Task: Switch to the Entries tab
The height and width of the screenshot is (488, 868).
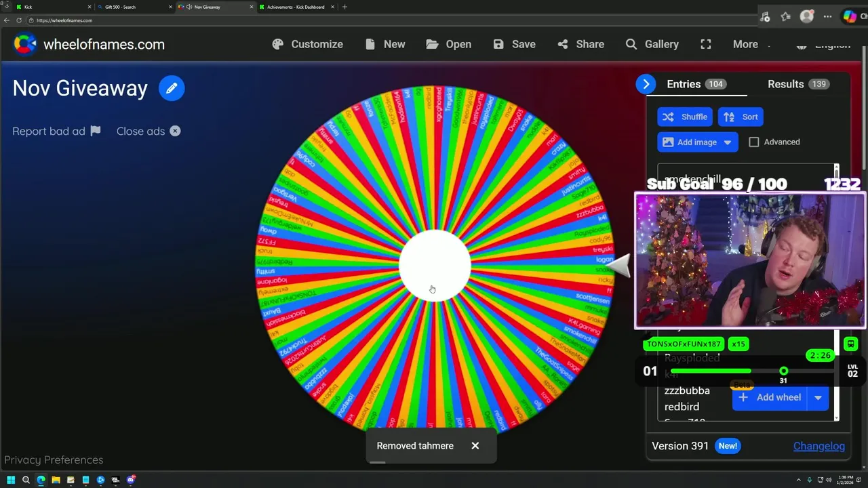Action: pos(696,84)
